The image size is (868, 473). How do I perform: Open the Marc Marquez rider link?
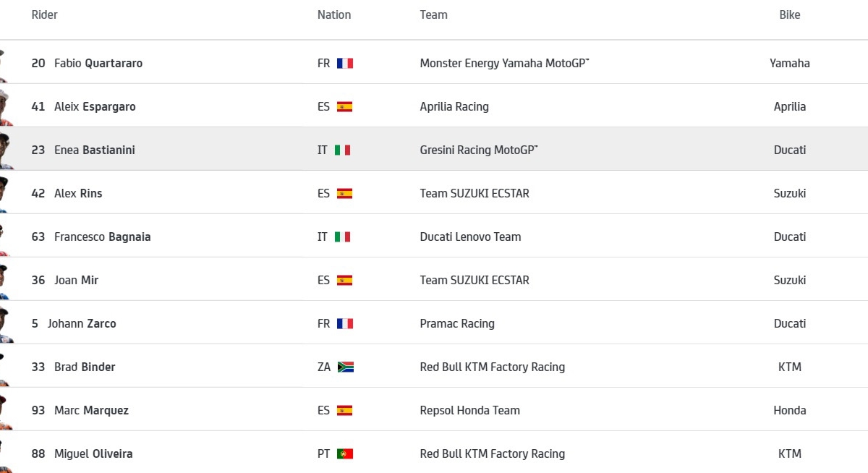click(x=91, y=411)
